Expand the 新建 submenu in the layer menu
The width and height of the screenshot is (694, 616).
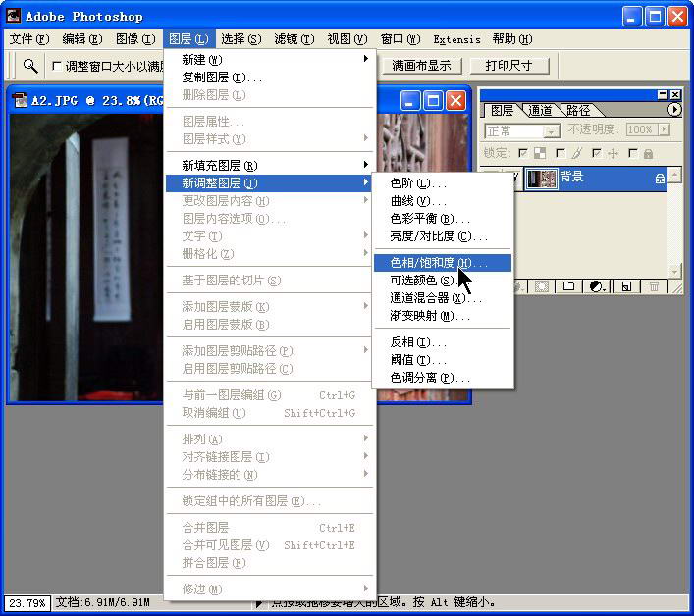[x=271, y=59]
